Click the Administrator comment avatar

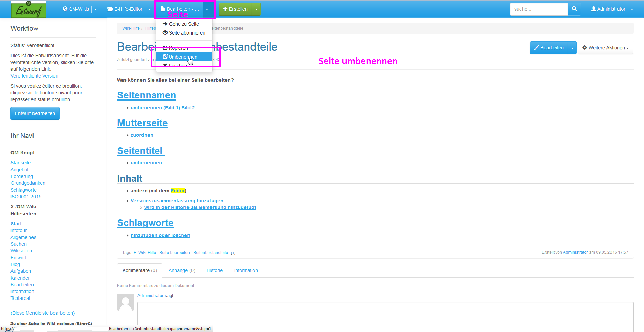tap(126, 302)
